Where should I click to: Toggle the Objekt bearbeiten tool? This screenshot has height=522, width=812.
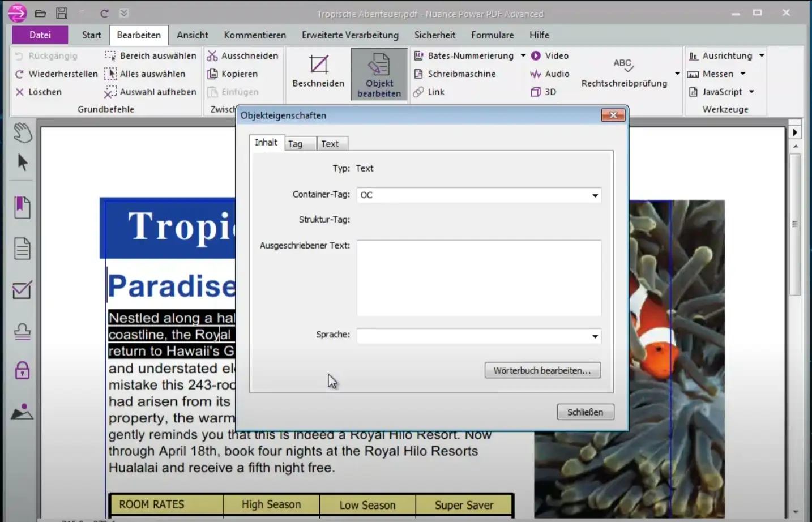point(379,75)
